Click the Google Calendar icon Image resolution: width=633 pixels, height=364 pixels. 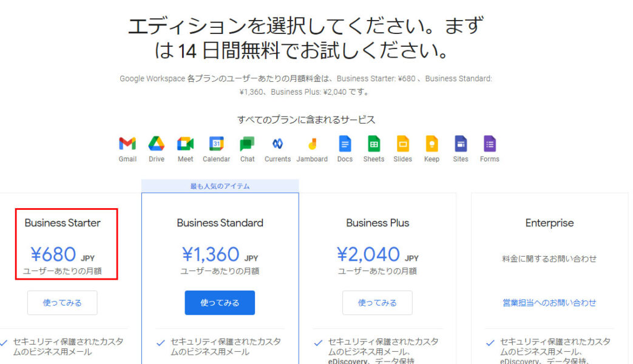click(217, 144)
